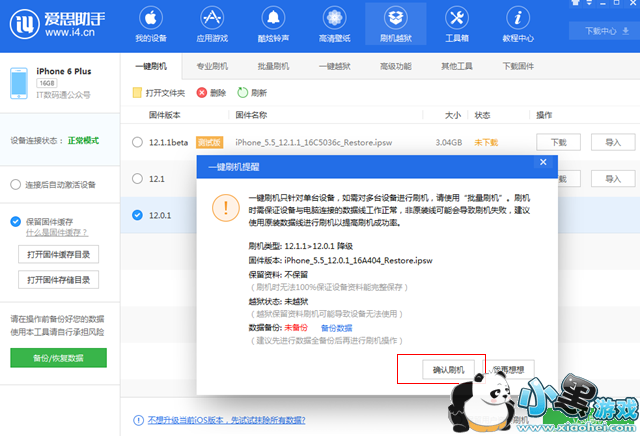Viewport: 640px width, 436px height.
Task: Click the 16GB storage badge
Action: pos(47,83)
